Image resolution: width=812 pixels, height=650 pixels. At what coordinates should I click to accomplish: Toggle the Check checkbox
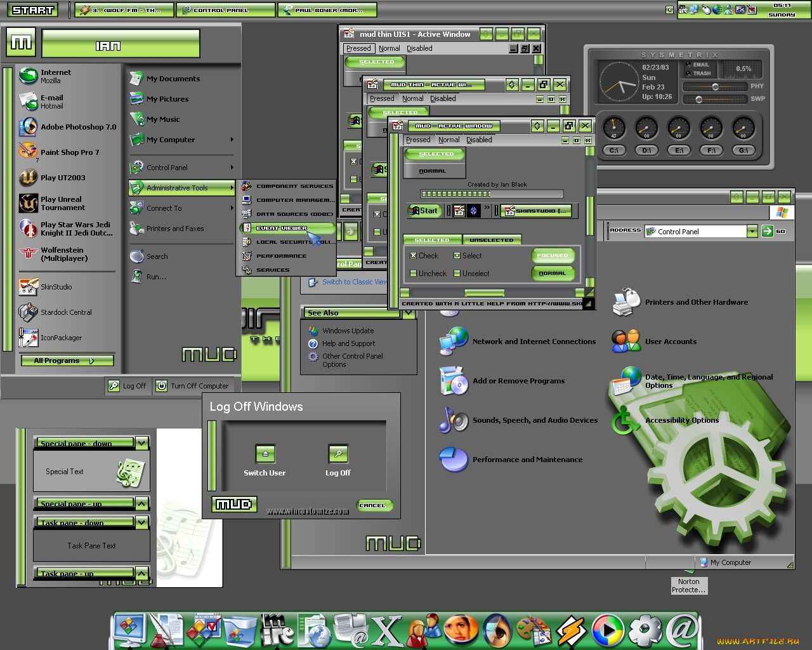pyautogui.click(x=414, y=256)
